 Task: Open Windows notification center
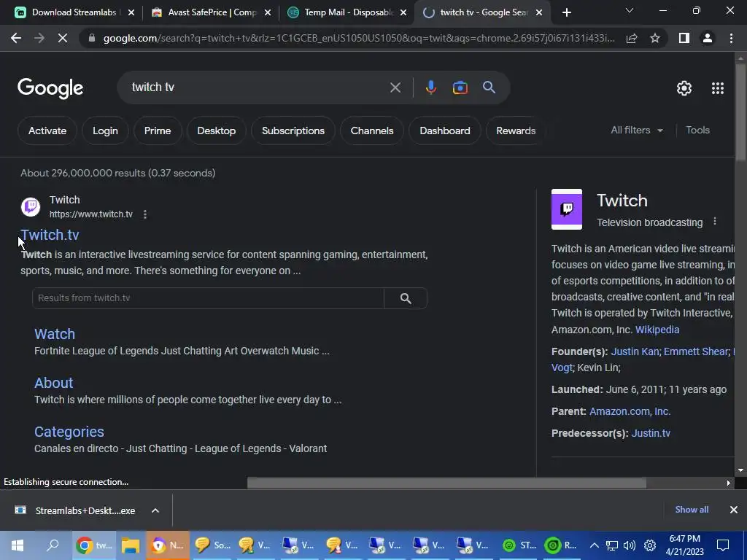point(723,545)
